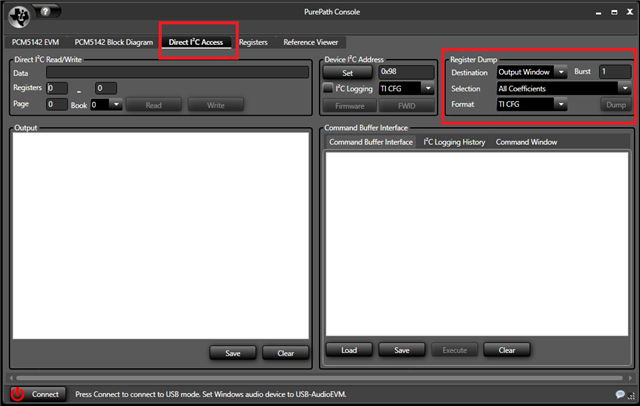Open the help question mark icon

(45, 11)
